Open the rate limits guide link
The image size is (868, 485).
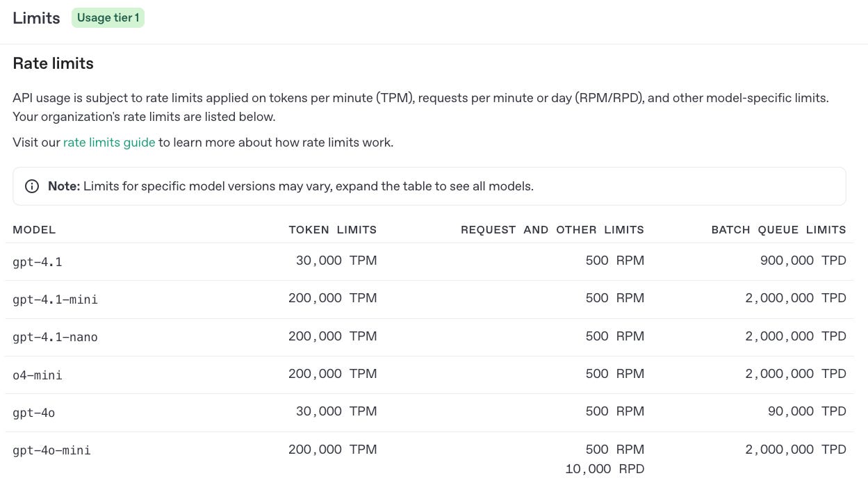pyautogui.click(x=109, y=142)
